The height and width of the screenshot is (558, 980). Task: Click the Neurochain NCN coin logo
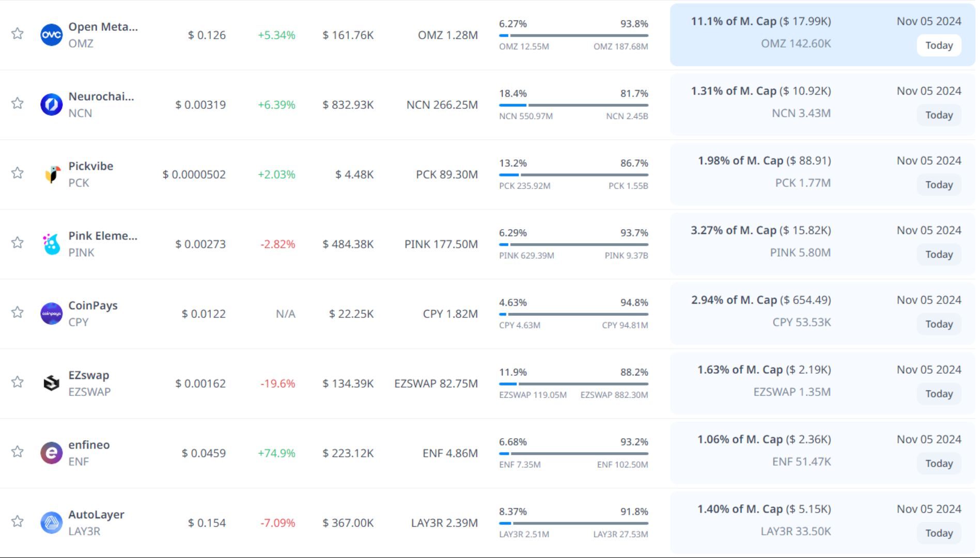click(x=52, y=105)
